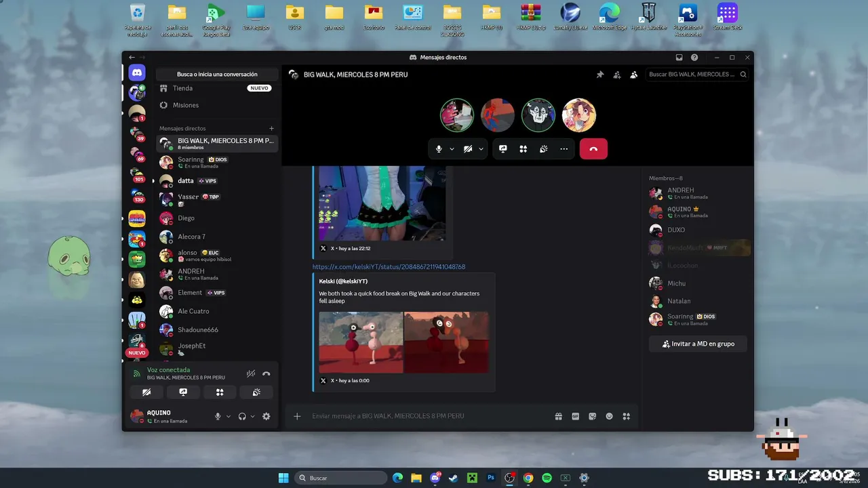Deafen with headphones icon in user panel
The height and width of the screenshot is (488, 868).
242,416
